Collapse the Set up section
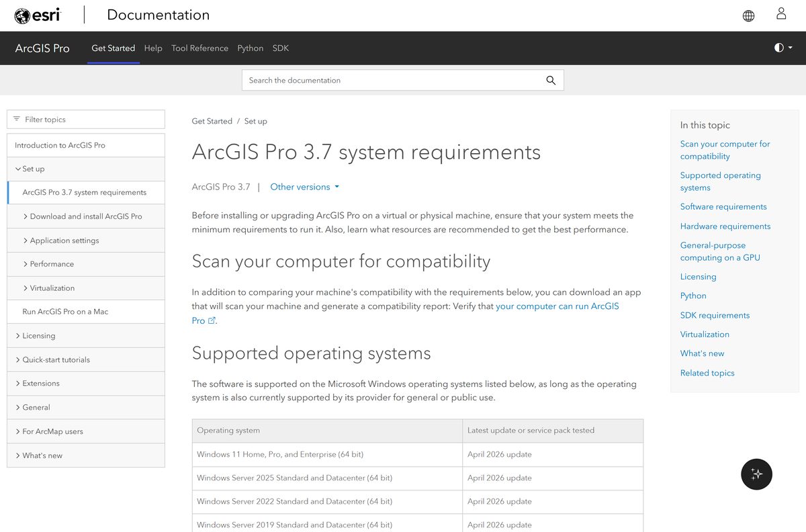Screen dimensions: 806x532 pos(86,169)
